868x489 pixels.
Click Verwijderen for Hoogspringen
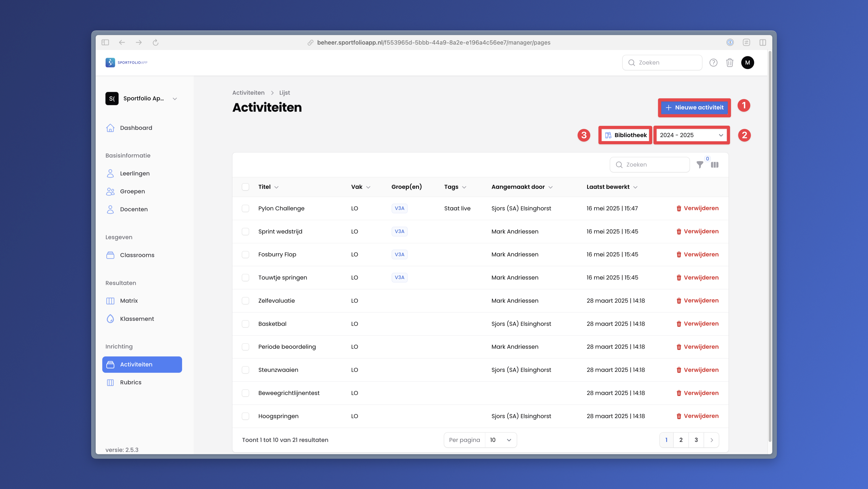(697, 416)
